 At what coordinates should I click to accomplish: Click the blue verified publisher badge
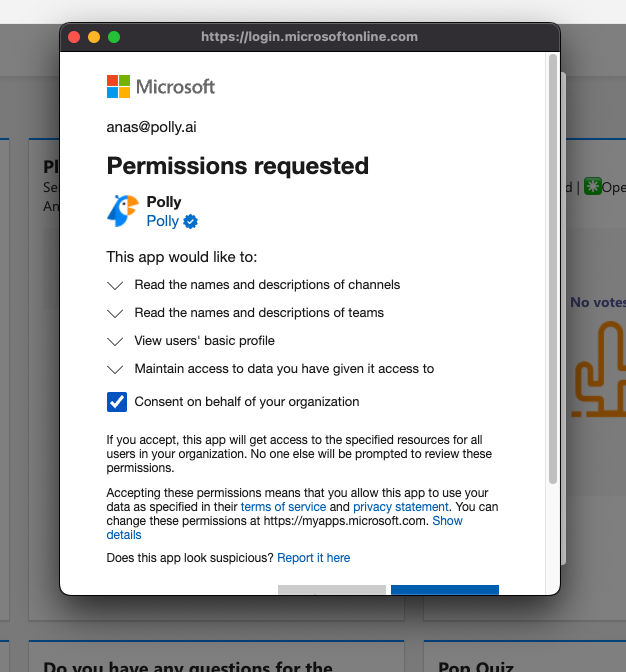click(190, 221)
